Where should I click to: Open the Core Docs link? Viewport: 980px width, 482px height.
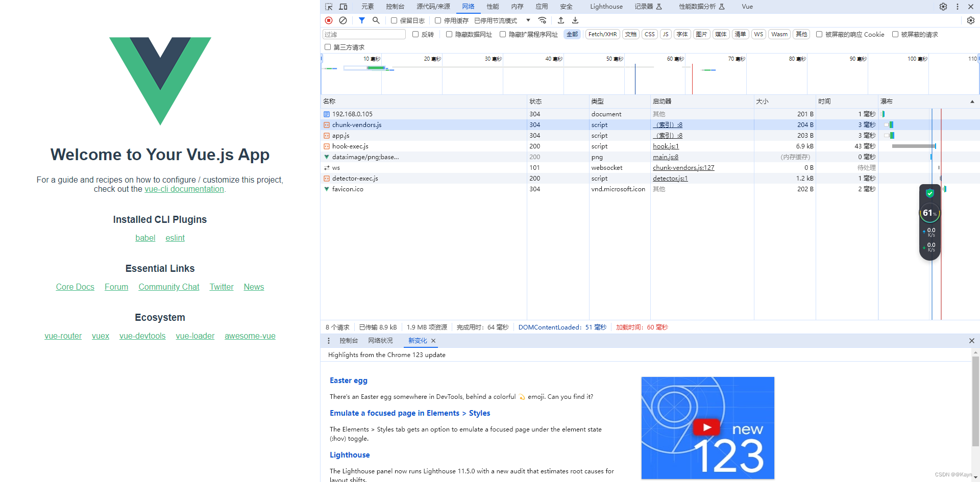75,287
